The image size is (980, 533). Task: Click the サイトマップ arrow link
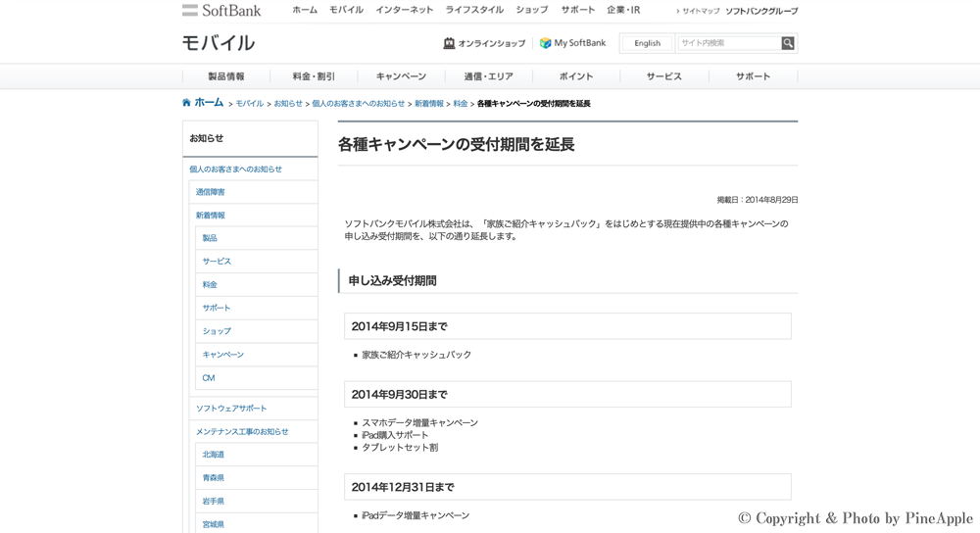click(698, 11)
